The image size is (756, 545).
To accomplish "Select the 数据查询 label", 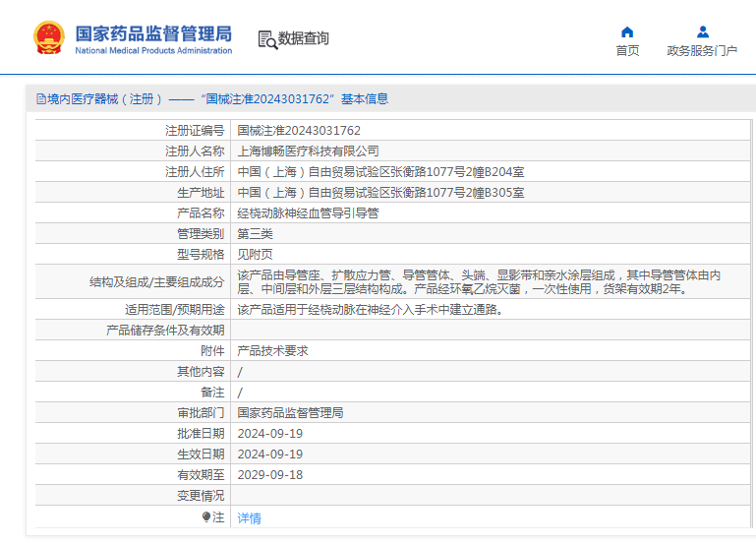I will tap(303, 38).
